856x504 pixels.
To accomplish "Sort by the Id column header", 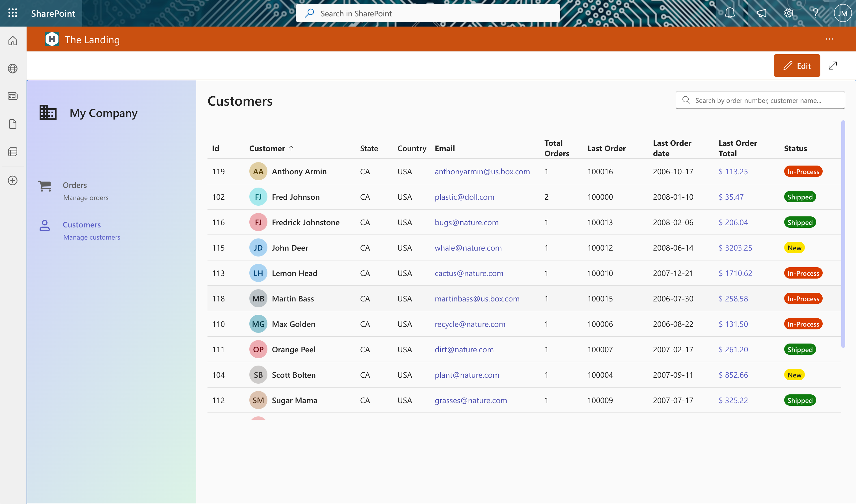I will pyautogui.click(x=215, y=148).
